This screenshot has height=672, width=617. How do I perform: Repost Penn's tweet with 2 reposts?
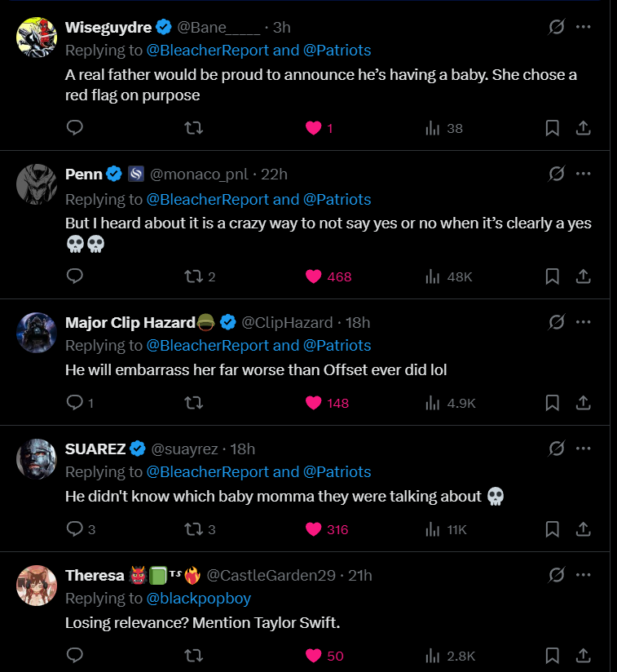193,276
